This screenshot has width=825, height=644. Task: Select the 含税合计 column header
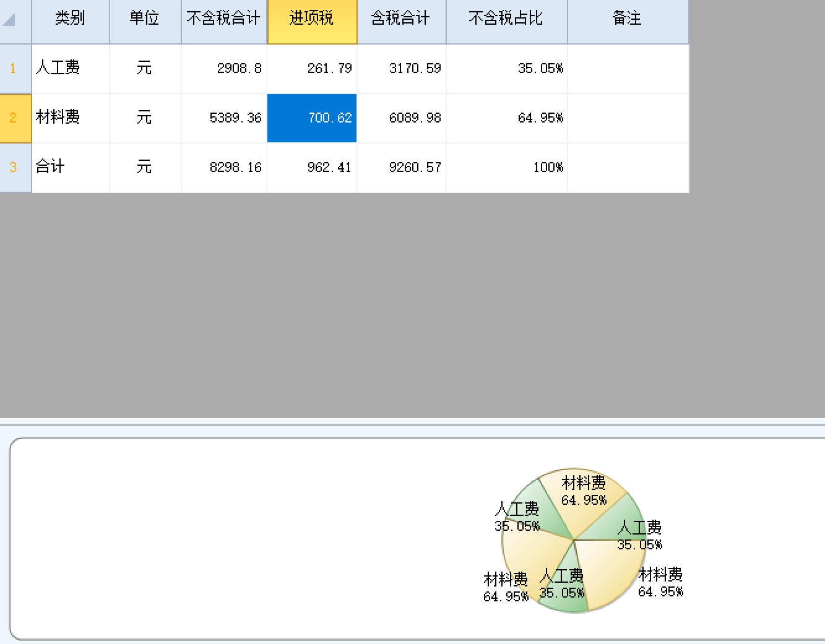point(402,22)
